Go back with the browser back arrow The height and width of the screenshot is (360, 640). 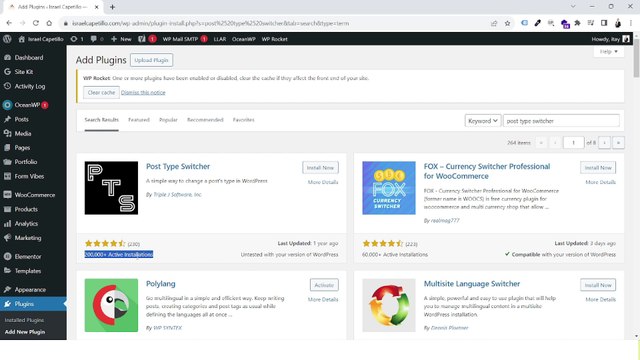[9, 23]
